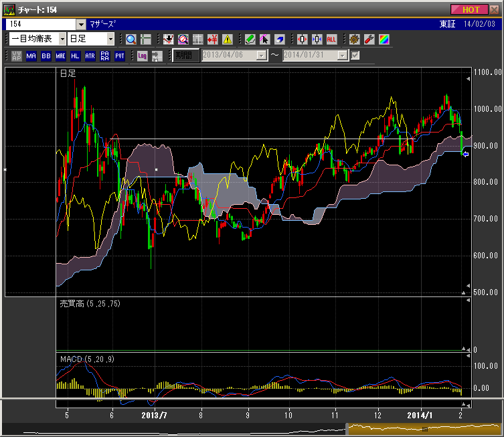Click the start date field 2013/04/06

point(229,56)
